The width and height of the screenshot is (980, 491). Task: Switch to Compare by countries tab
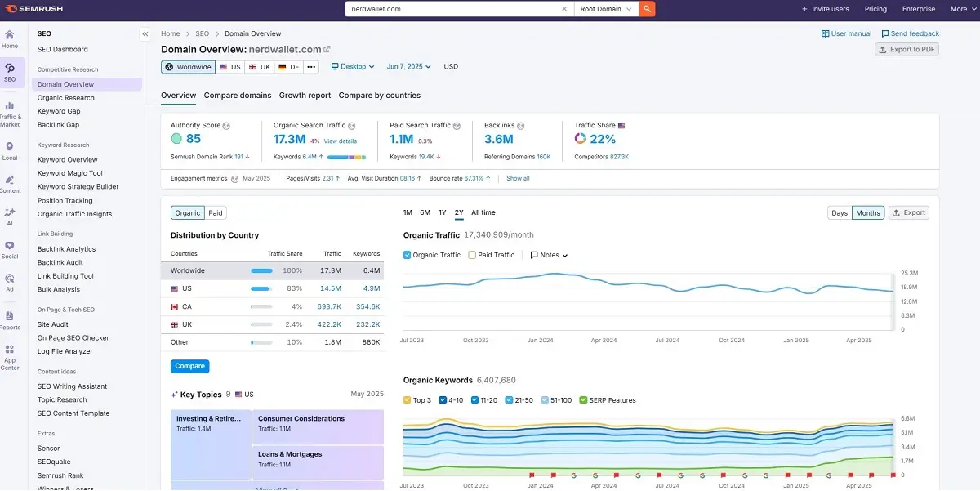point(380,96)
